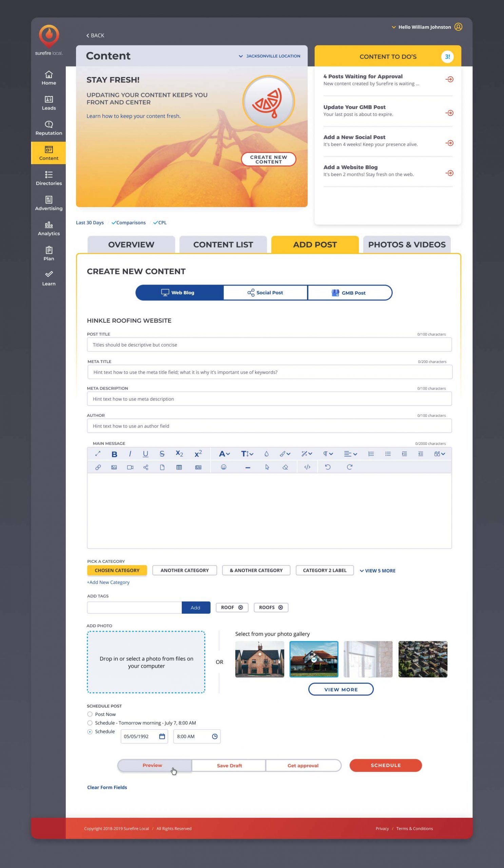
Task: Open the inline style brush dropdown
Action: coord(285,454)
